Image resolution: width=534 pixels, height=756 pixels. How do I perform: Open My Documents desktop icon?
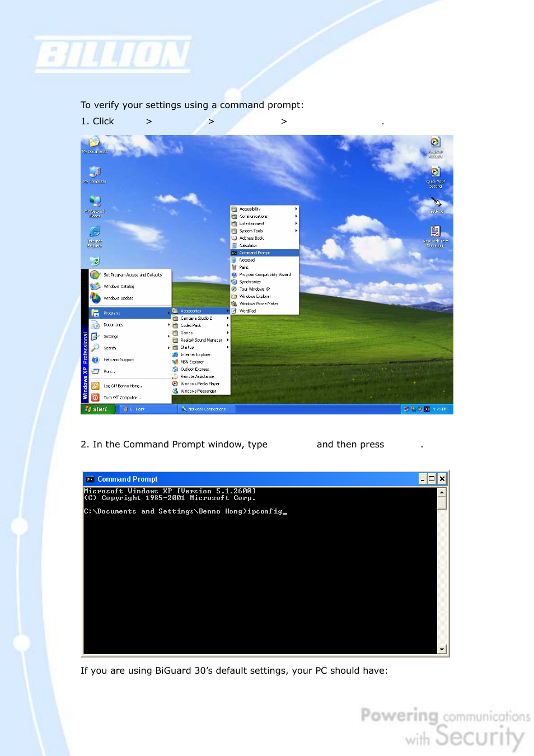[95, 143]
